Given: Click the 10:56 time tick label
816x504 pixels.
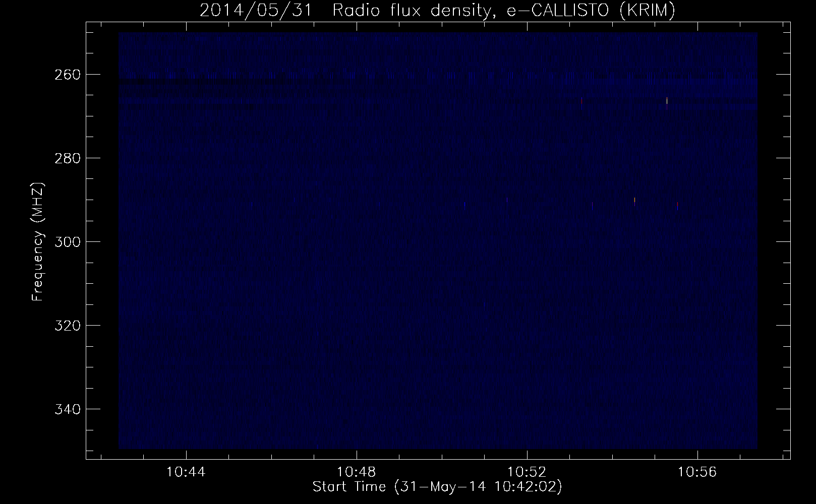Looking at the screenshot, I should (697, 473).
